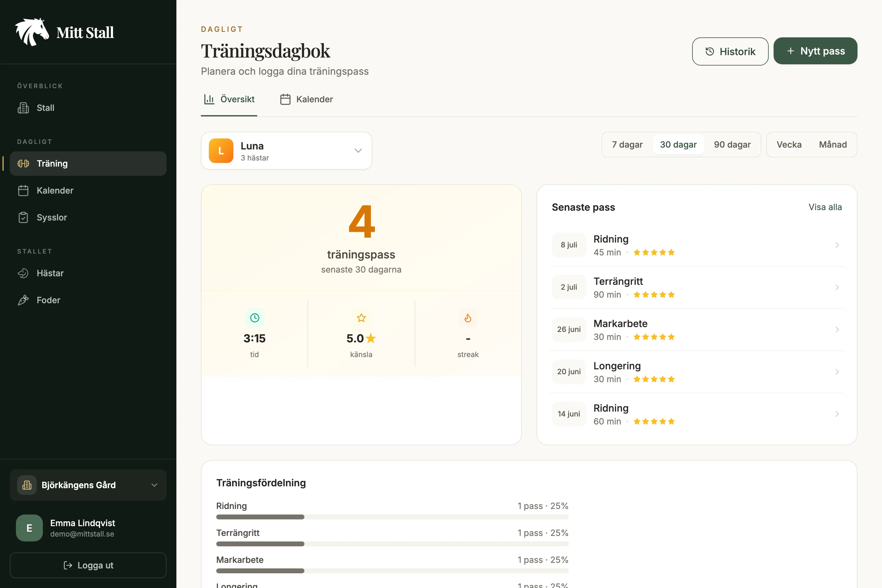Go to Foder in the sidebar
This screenshot has height=588, width=882.
(88, 300)
